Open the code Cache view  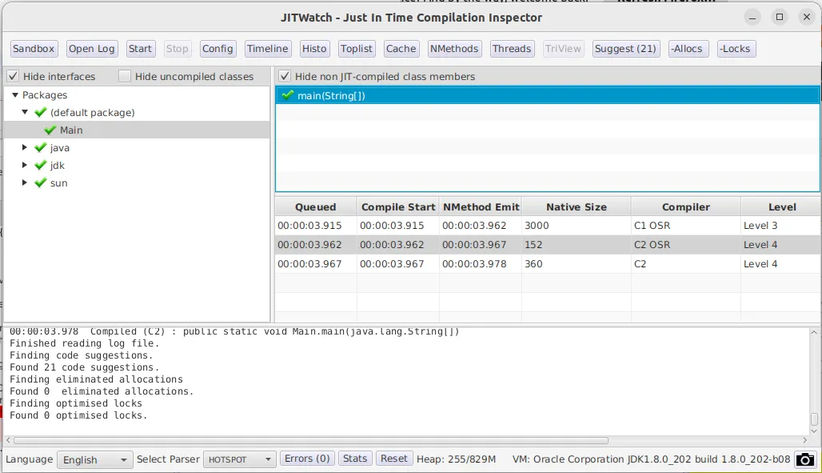[x=401, y=49]
